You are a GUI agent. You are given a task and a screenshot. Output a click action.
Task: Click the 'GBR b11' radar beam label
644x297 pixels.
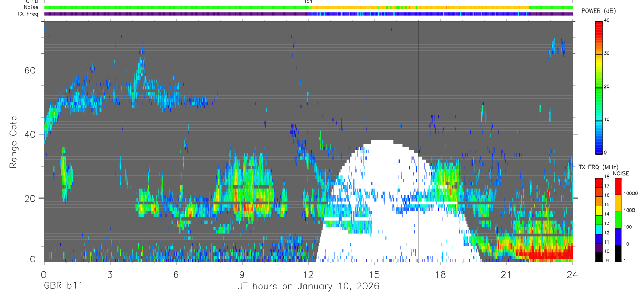pyautogui.click(x=63, y=287)
